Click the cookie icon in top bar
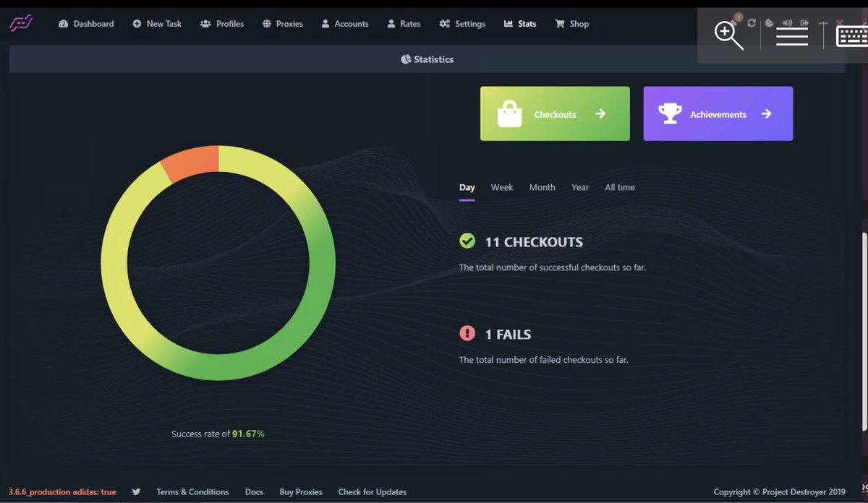The height and width of the screenshot is (503, 868). click(770, 23)
